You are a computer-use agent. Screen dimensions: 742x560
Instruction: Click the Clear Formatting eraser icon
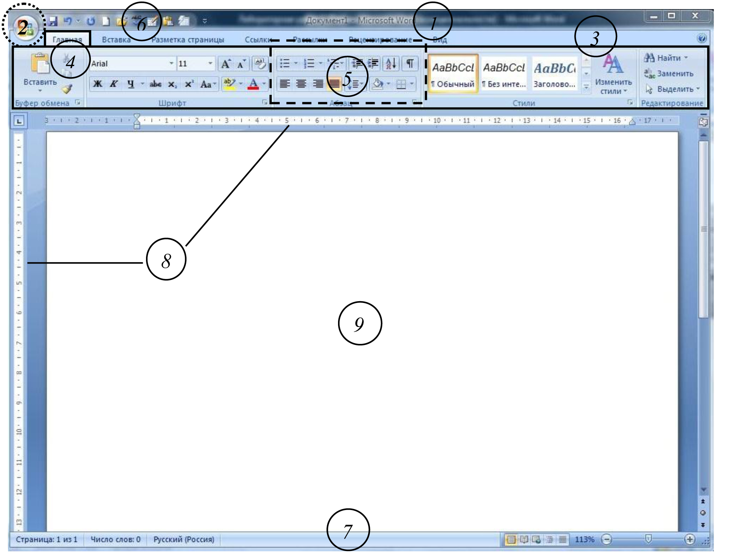tap(259, 64)
